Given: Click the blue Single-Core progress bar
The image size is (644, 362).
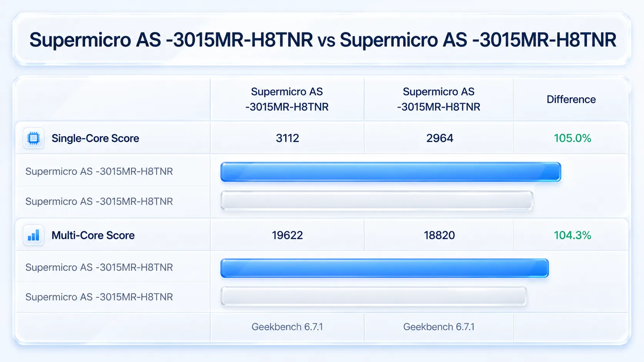Looking at the screenshot, I should 391,172.
